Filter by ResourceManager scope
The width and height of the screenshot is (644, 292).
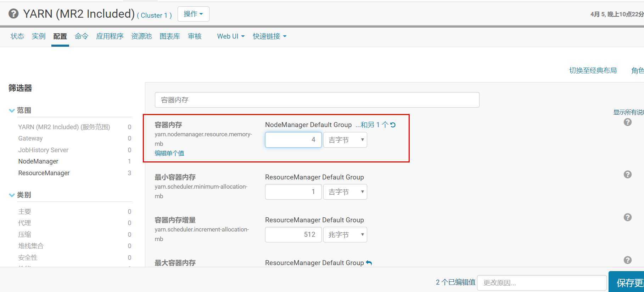(44, 173)
